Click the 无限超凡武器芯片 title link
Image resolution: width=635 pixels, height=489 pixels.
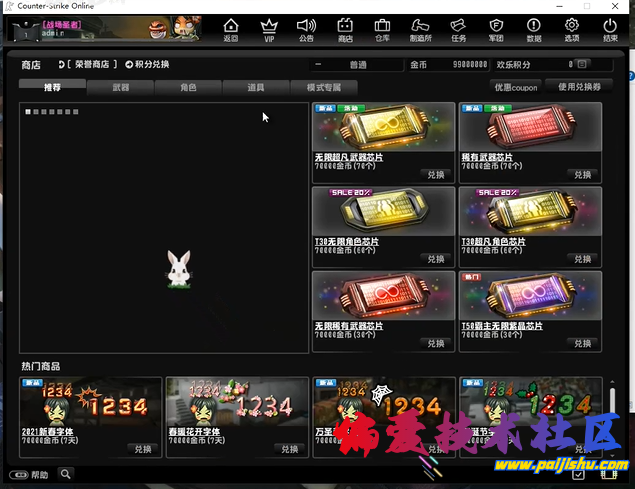pos(349,157)
